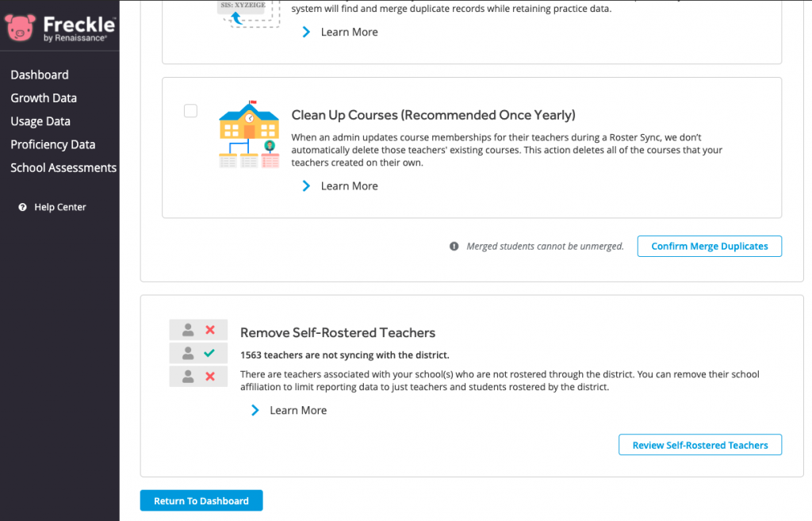This screenshot has height=521, width=812.
Task: Click Review Self-Rostered Teachers
Action: coord(699,445)
